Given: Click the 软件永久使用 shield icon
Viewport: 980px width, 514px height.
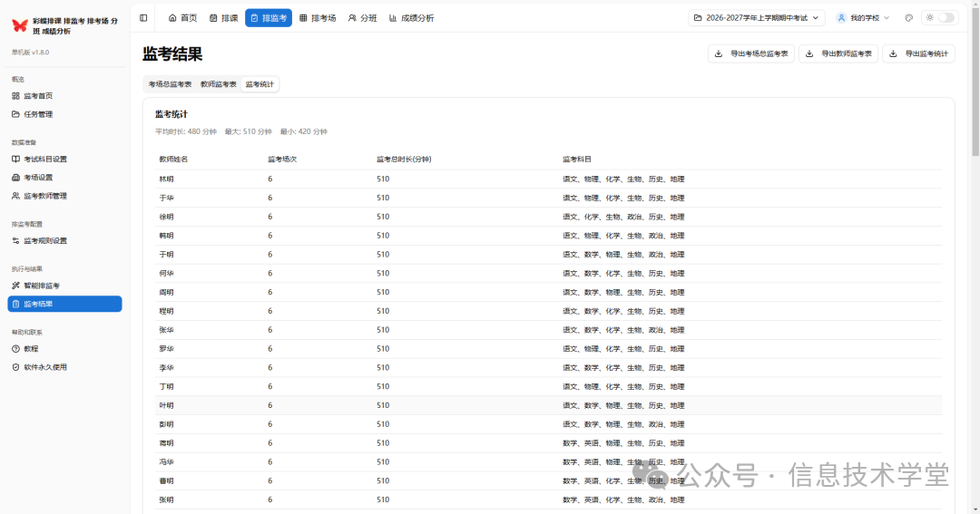Looking at the screenshot, I should point(15,367).
